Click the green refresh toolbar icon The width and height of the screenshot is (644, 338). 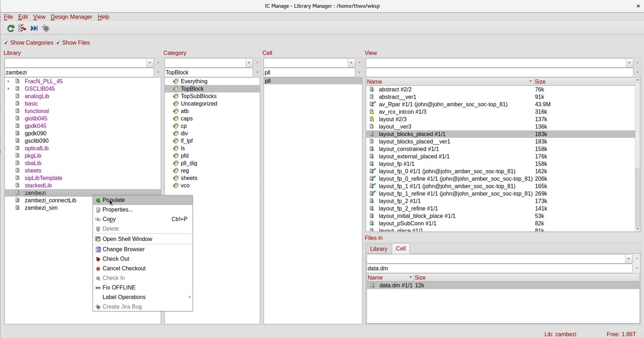[11, 28]
